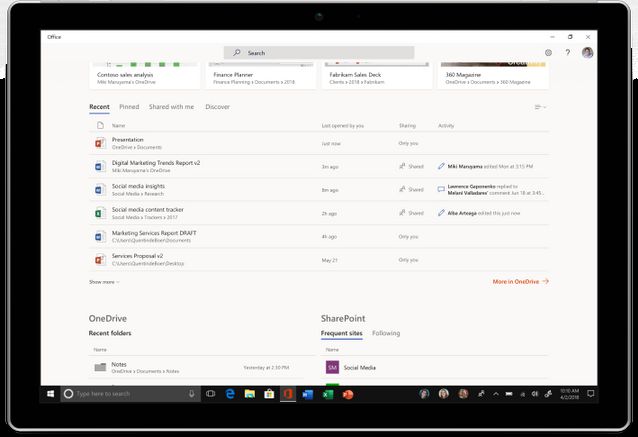Open the help question mark icon
Screen dimensions: 638x437
pyautogui.click(x=568, y=52)
